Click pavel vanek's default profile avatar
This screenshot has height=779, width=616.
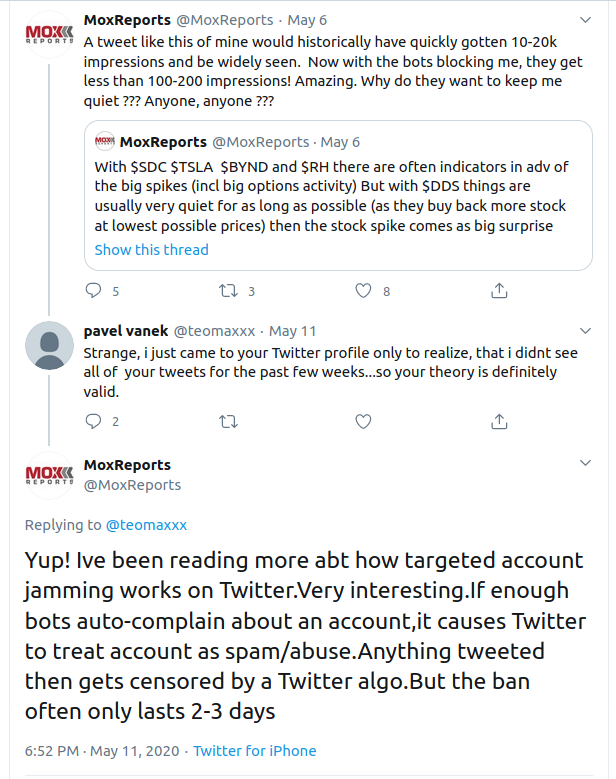pyautogui.click(x=48, y=347)
